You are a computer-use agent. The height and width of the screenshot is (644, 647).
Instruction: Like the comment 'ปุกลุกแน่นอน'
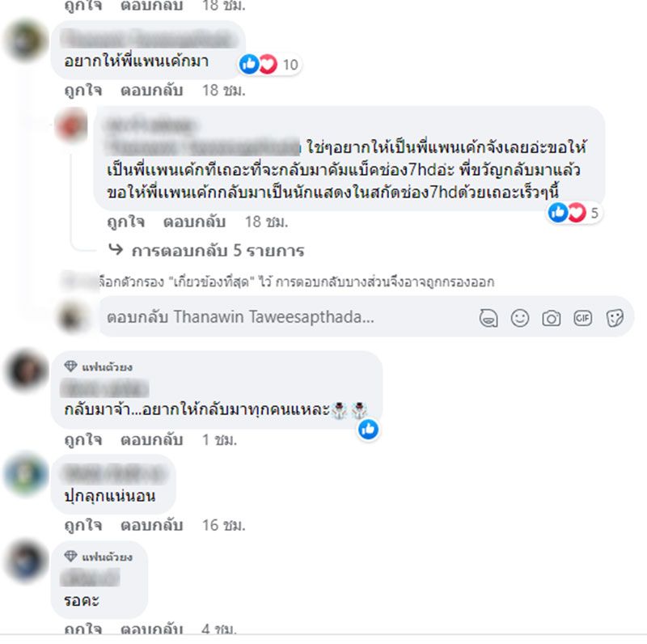[83, 525]
